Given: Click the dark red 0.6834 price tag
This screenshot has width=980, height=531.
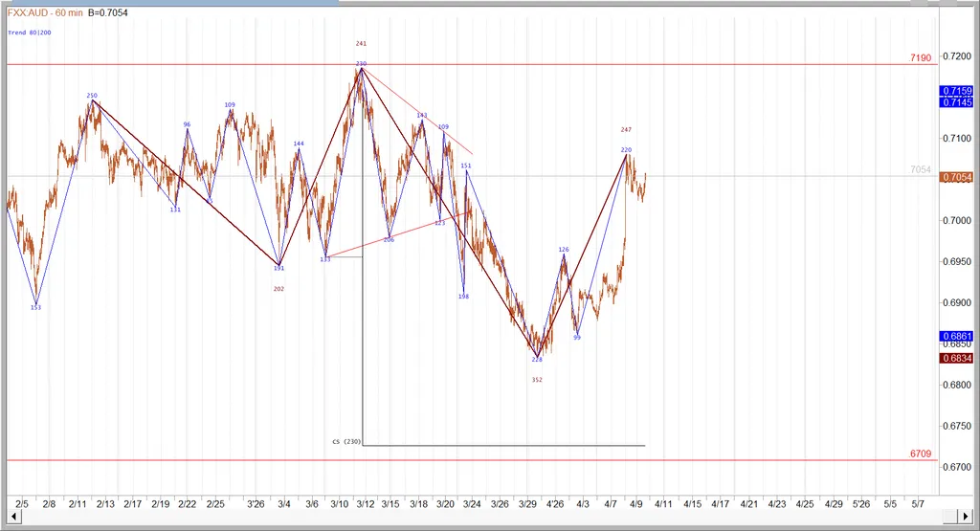Looking at the screenshot, I should tap(957, 358).
